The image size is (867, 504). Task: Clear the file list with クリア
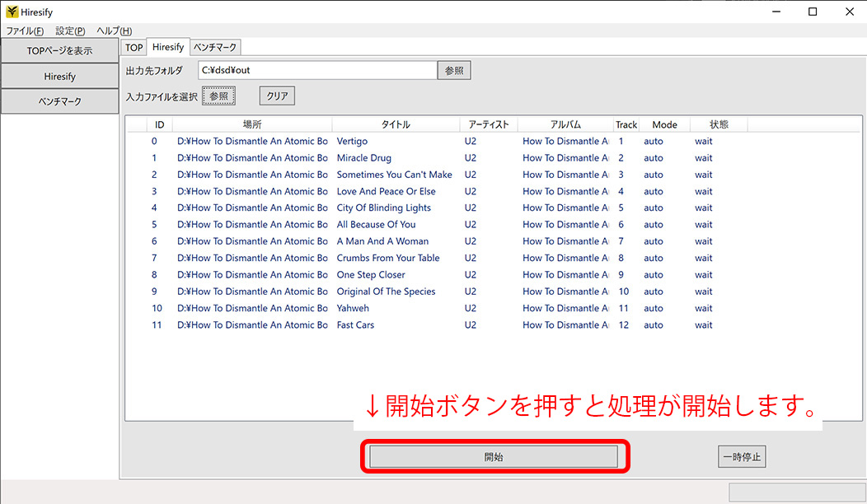pyautogui.click(x=277, y=96)
